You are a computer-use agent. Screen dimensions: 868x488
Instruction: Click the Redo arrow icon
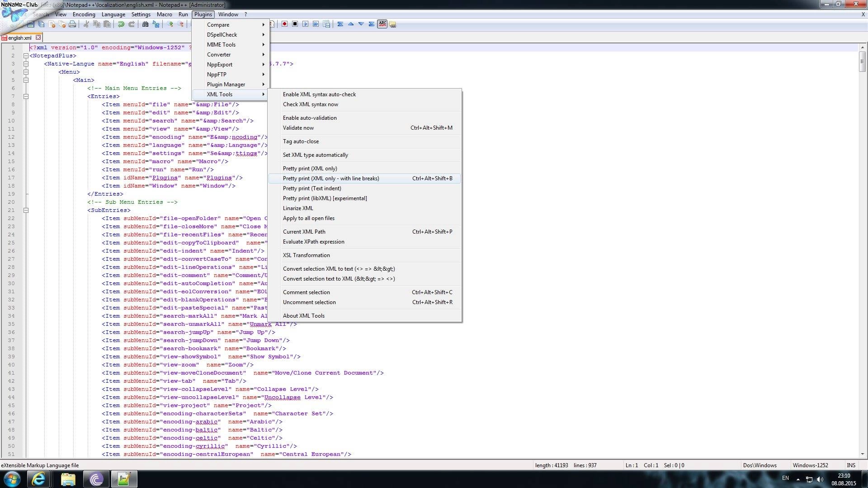tap(131, 24)
